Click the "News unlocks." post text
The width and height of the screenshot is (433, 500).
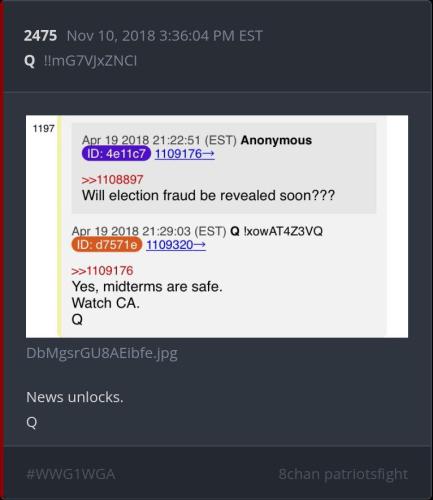(75, 397)
